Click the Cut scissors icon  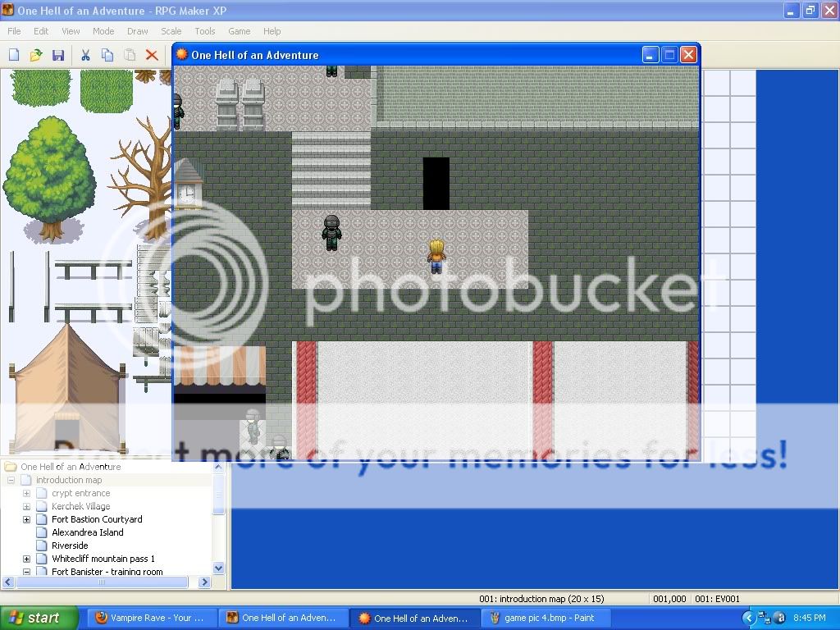click(85, 55)
